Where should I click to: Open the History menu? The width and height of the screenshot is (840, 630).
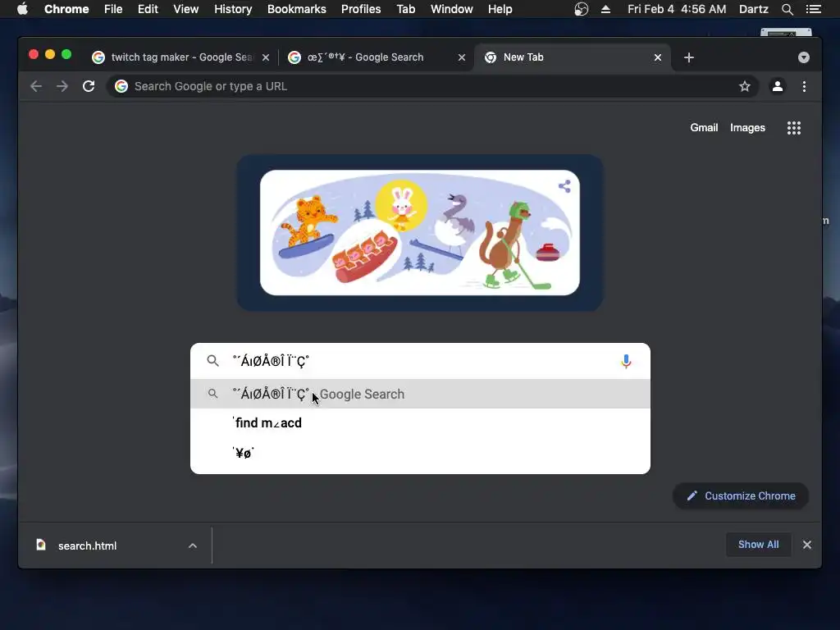233,9
